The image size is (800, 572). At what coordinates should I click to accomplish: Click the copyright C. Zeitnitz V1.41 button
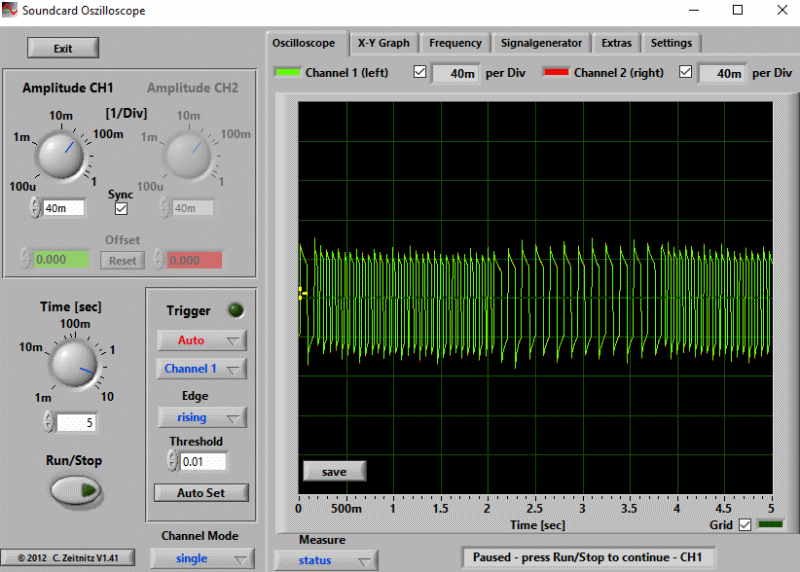[68, 558]
